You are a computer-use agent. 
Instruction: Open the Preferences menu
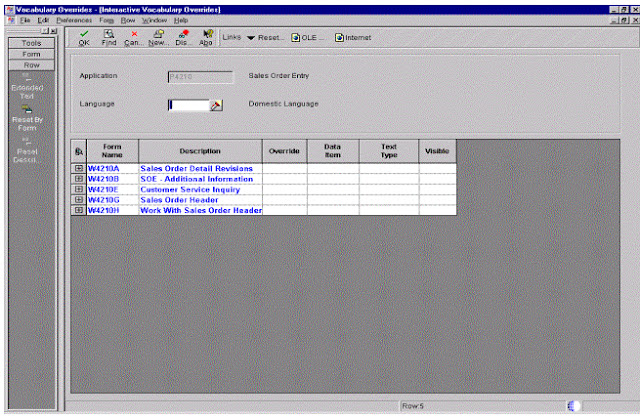74,20
